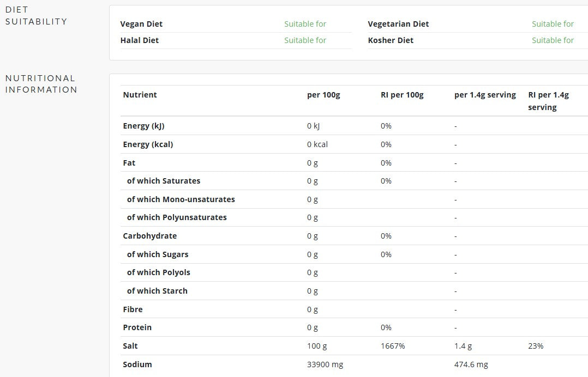Image resolution: width=588 pixels, height=377 pixels.
Task: Click the Diet Suitability section heading
Action: pyautogui.click(x=37, y=16)
